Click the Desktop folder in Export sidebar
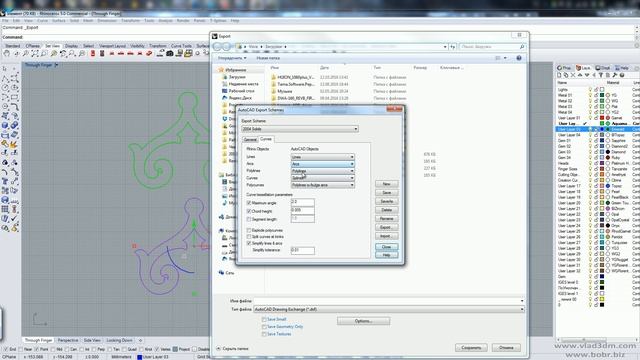The height and width of the screenshot is (360, 640). pos(238,91)
